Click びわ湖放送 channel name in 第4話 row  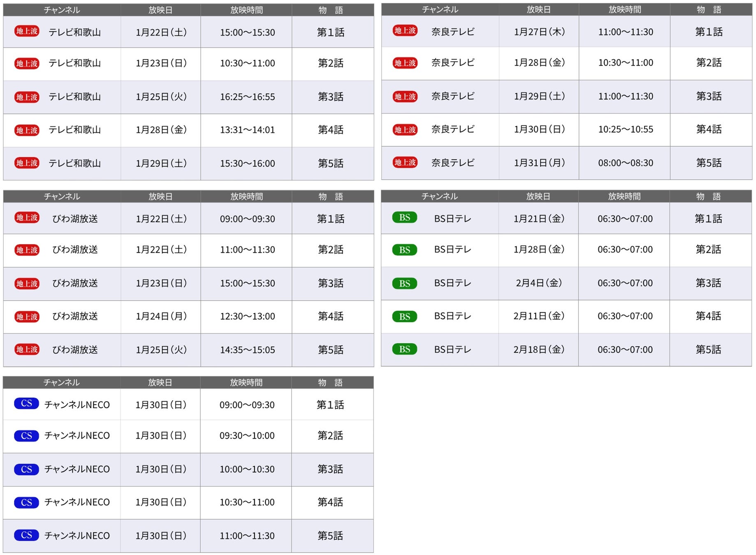point(75,316)
